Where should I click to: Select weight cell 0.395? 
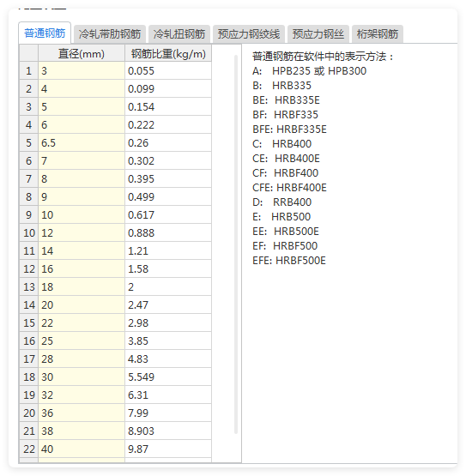(168, 178)
